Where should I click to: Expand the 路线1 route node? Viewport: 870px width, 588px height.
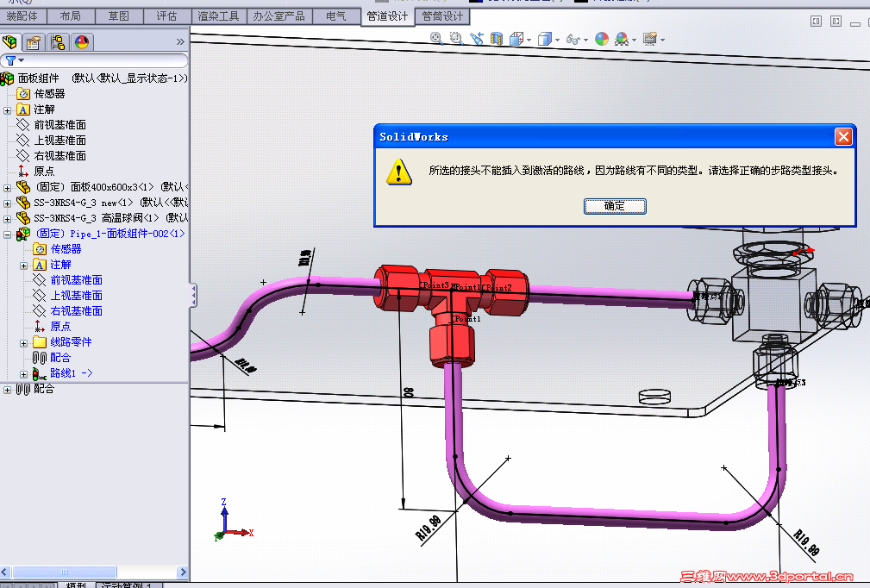[x=24, y=374]
